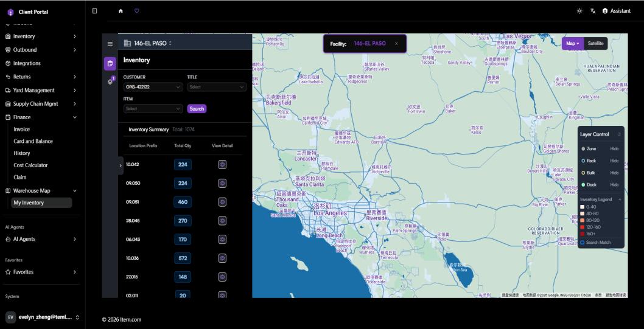Screen dimensions: 644x329
Task: Click total qty 572 for 10.036
Action: coord(183,258)
